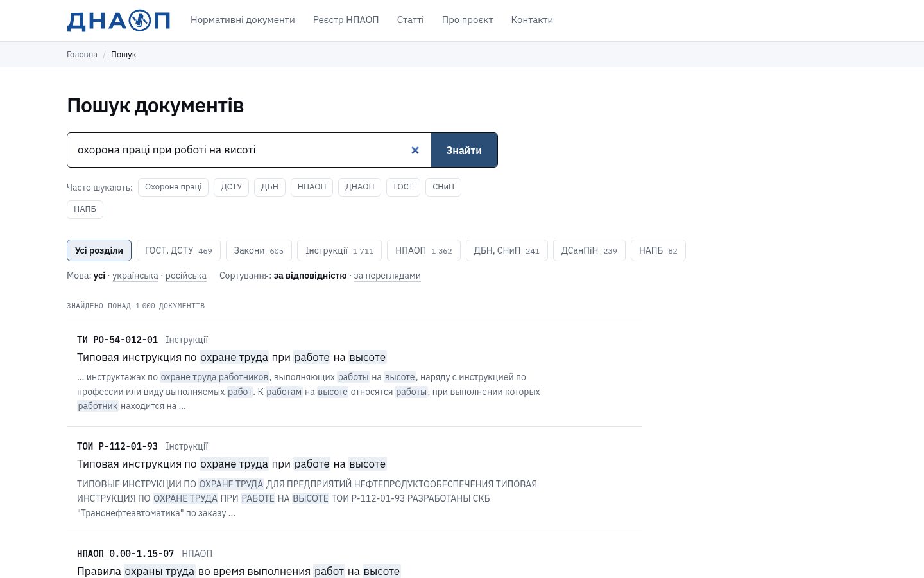
Task: Pick the НПАОП frequent search chip
Action: pos(312,187)
